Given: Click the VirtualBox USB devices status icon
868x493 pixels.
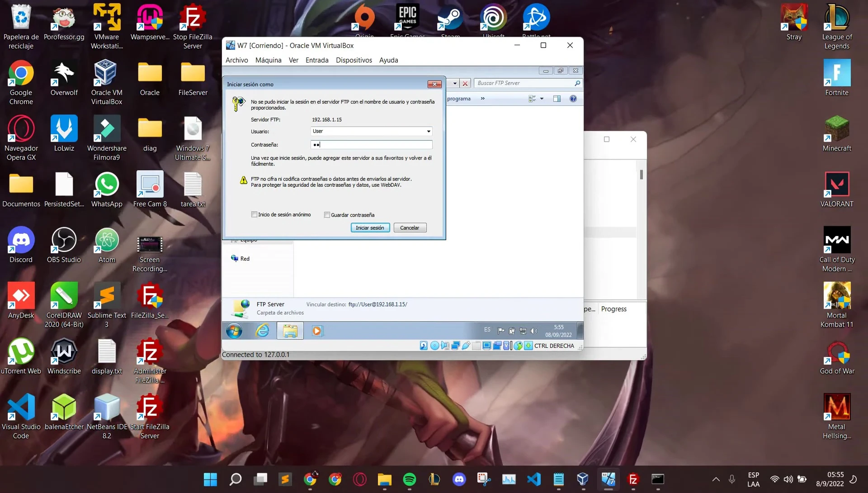Looking at the screenshot, I should point(466,346).
